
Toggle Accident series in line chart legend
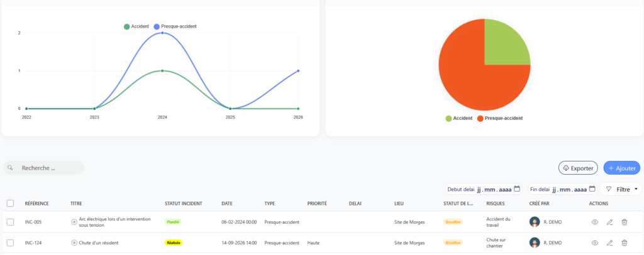coord(136,26)
